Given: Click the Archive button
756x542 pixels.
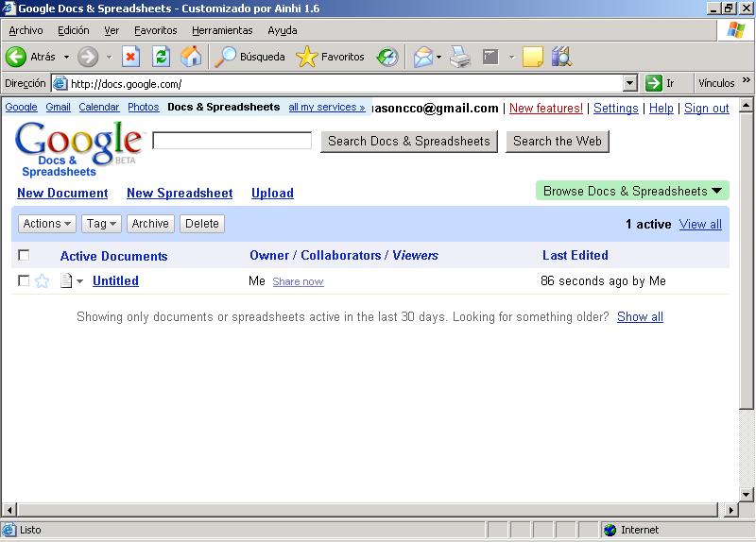Looking at the screenshot, I should (x=150, y=224).
